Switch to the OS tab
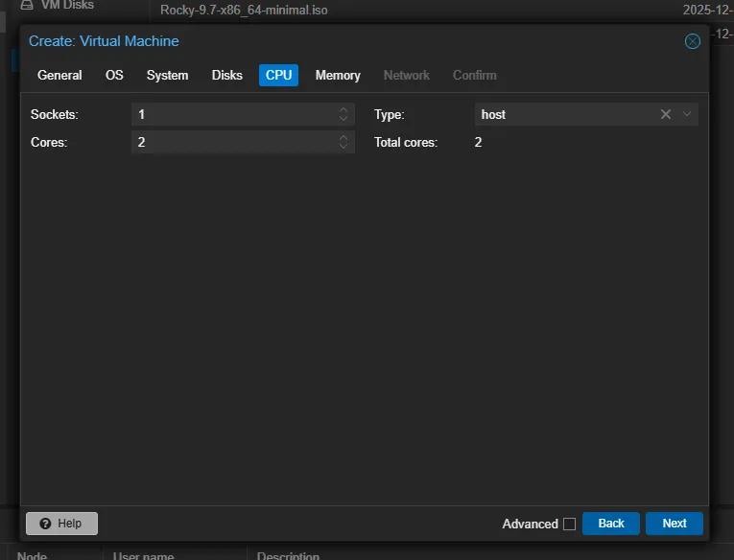This screenshot has height=560, width=734. pos(114,76)
